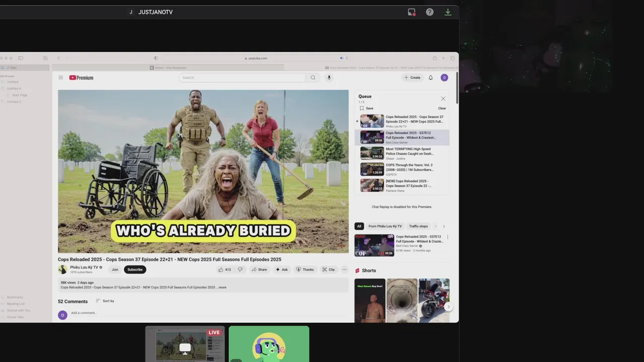The image size is (644, 362).
Task: Open the Phiêu Lưu Ký TV channel avatar
Action: click(x=62, y=269)
